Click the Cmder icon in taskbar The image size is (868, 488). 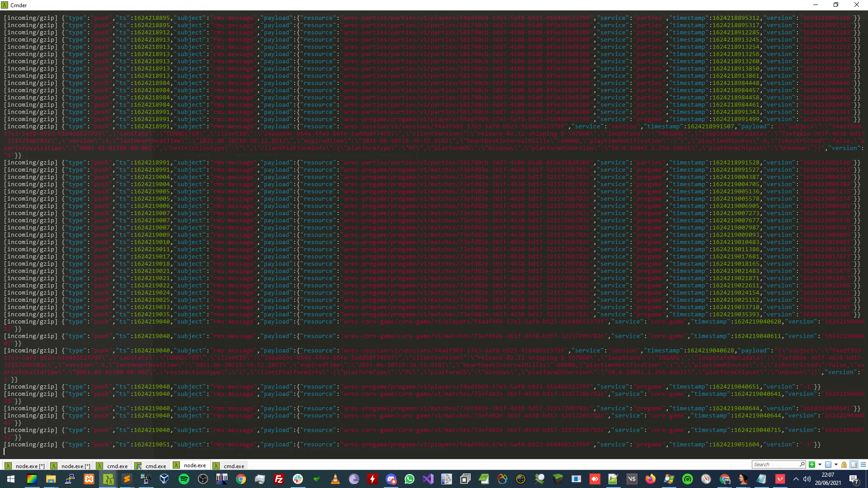(x=108, y=479)
